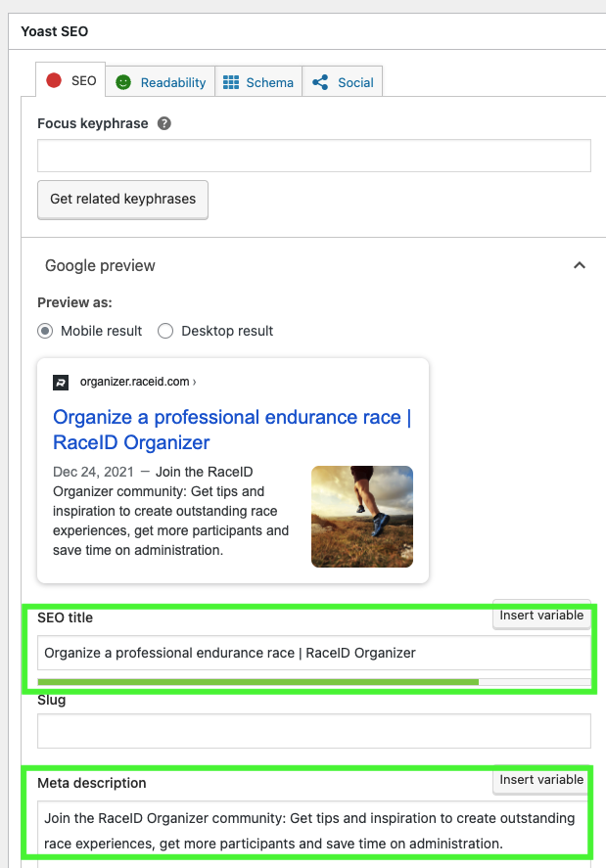The image size is (606, 868).
Task: Click into the Meta description text area
Action: click(314, 832)
